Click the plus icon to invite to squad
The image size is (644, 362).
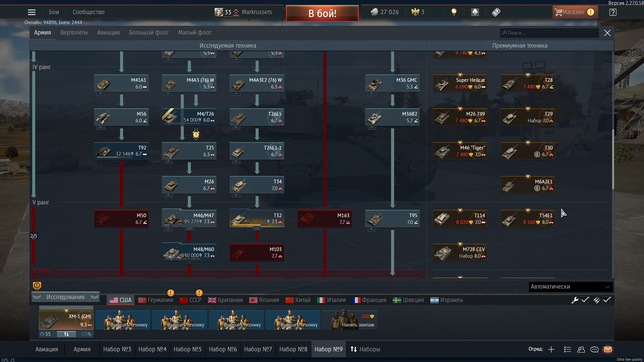pyautogui.click(x=551, y=349)
